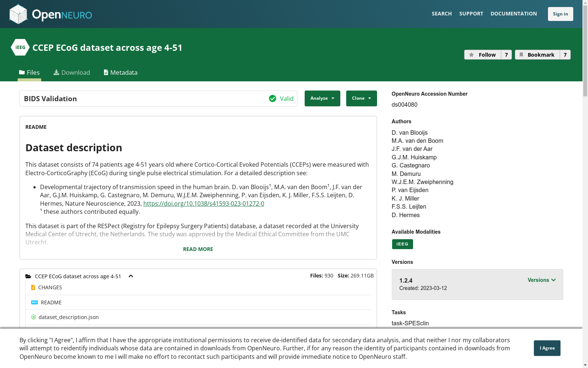The image size is (588, 368).
Task: Open the Nature Neuroscience DOI link
Action: pyautogui.click(x=204, y=204)
